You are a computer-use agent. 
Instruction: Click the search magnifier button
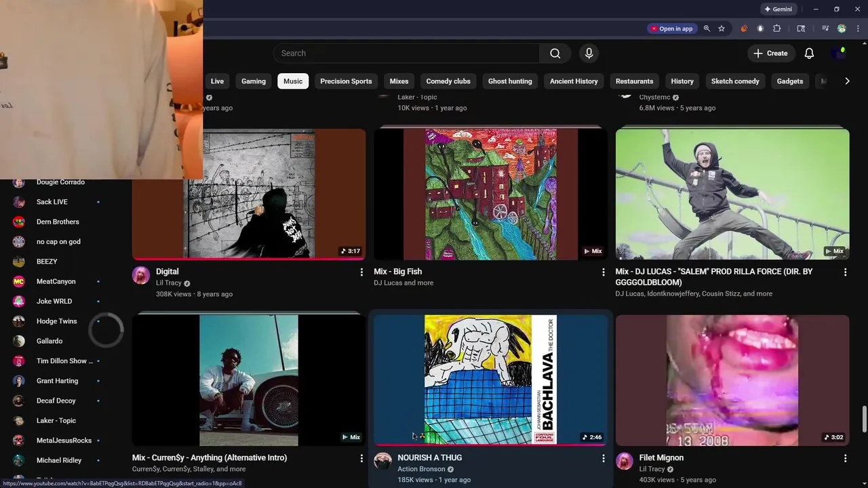point(555,54)
